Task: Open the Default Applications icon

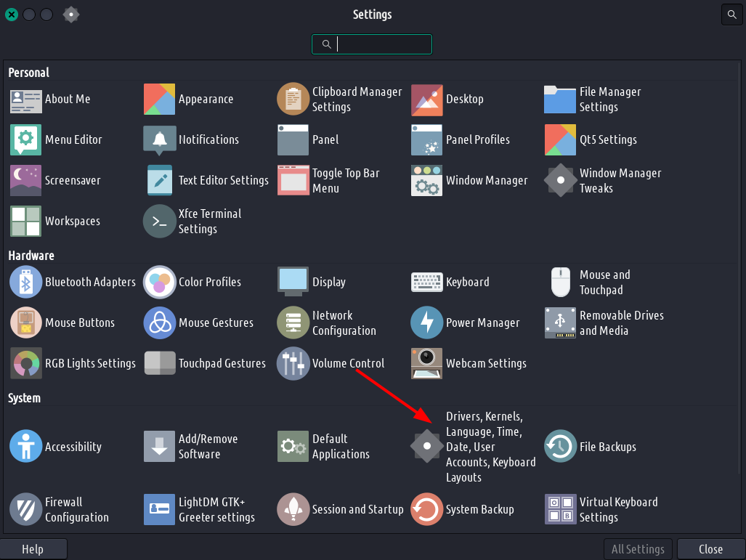Action: coord(293,447)
